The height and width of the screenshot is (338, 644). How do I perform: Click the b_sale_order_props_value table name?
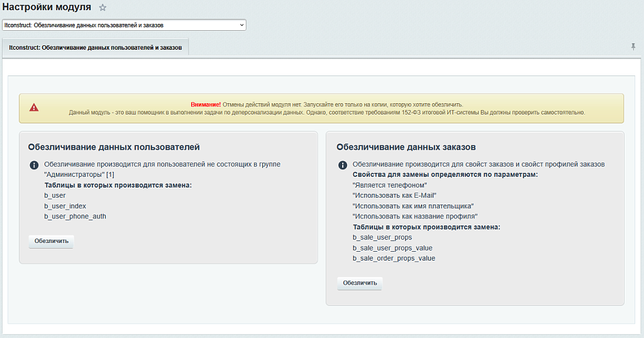tap(394, 258)
